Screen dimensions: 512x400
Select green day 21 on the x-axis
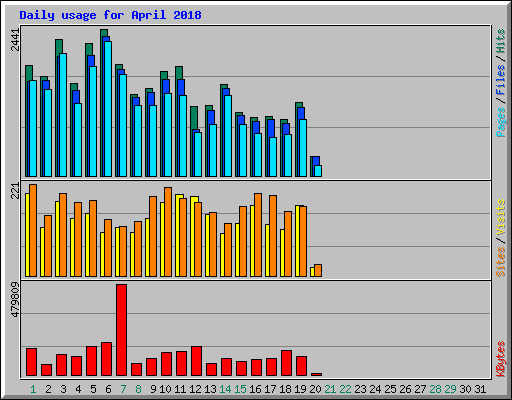coord(330,389)
